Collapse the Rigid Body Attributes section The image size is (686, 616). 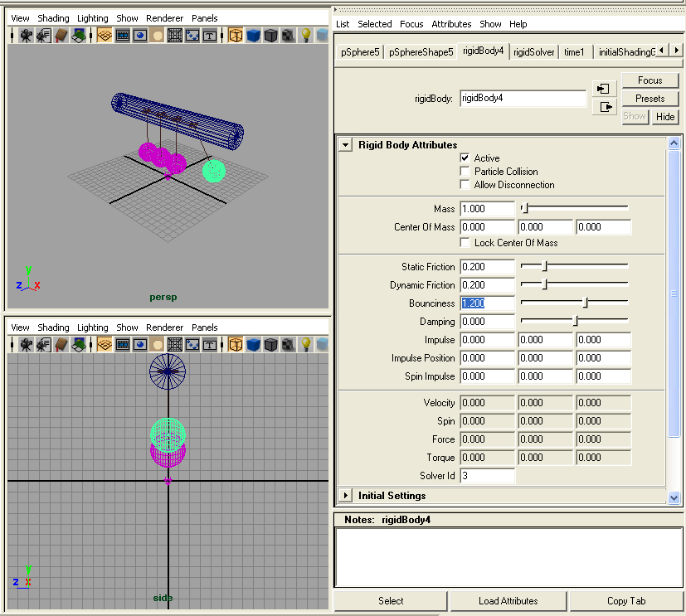tap(346, 145)
